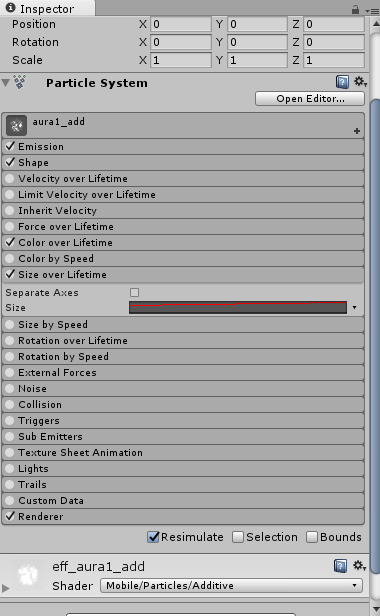Enable Rotation by Speed module
Image resolution: width=380 pixels, height=616 pixels.
pyautogui.click(x=10, y=357)
